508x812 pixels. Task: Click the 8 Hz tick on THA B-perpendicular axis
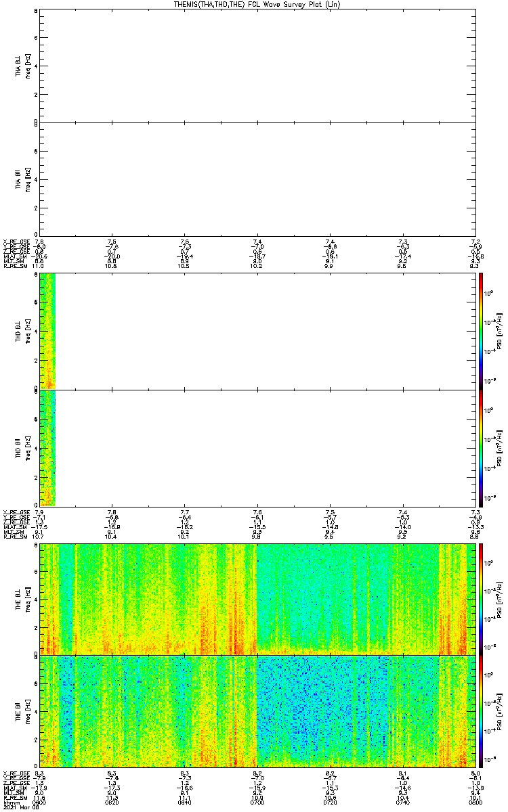point(35,11)
